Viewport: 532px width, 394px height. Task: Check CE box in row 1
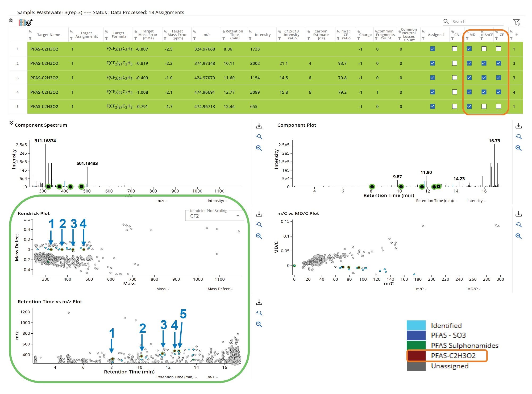(498, 49)
